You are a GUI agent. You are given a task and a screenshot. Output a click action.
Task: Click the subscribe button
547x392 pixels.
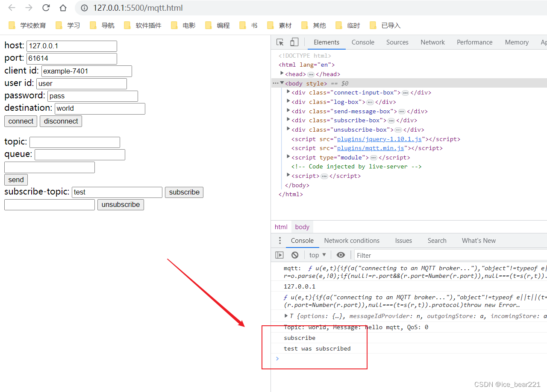click(184, 192)
